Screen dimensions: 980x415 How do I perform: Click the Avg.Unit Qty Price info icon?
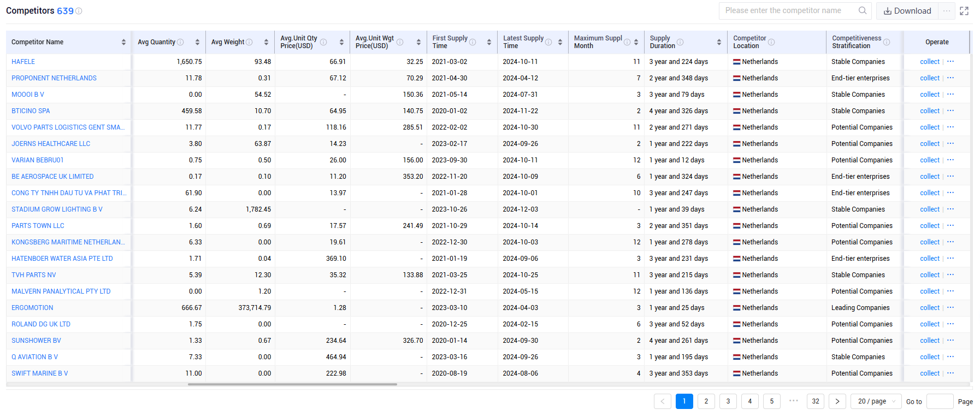323,42
